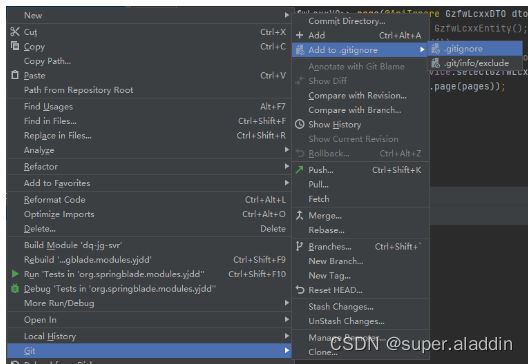
Task: Click the clipboard Paste icon
Action: click(15, 75)
